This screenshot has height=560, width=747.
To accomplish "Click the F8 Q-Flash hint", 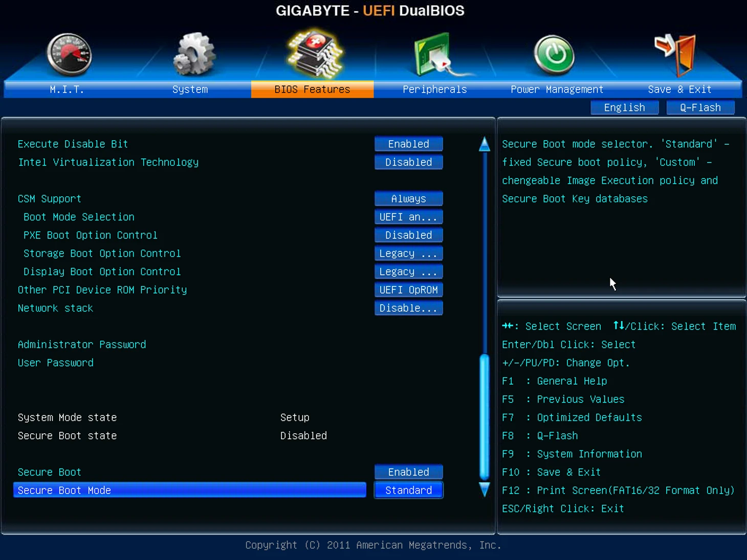I will tap(540, 436).
